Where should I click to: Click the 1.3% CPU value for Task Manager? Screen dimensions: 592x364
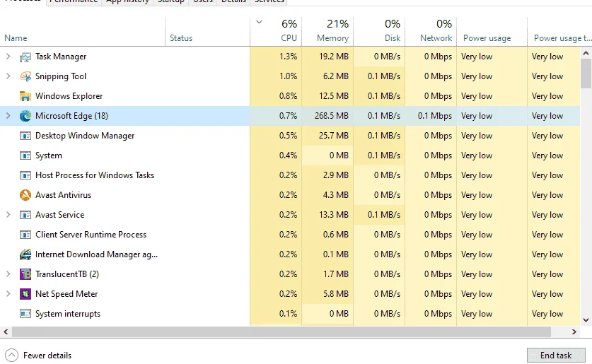[x=289, y=57]
